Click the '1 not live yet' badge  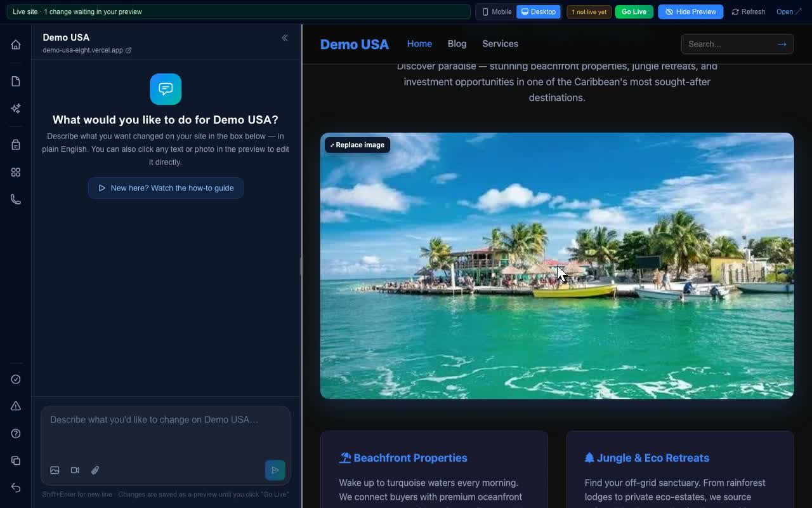(x=589, y=12)
